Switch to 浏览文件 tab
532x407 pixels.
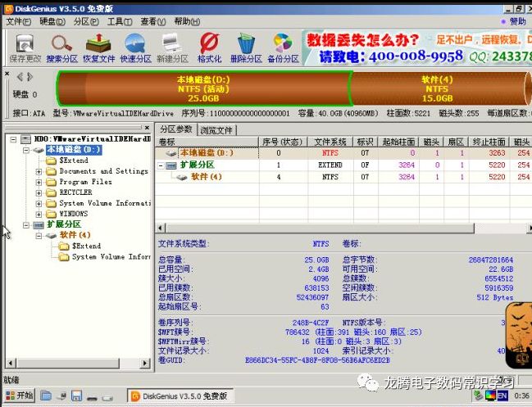[x=216, y=130]
